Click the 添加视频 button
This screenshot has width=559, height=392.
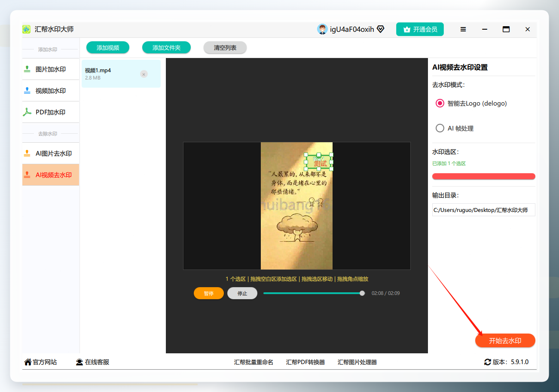point(108,48)
